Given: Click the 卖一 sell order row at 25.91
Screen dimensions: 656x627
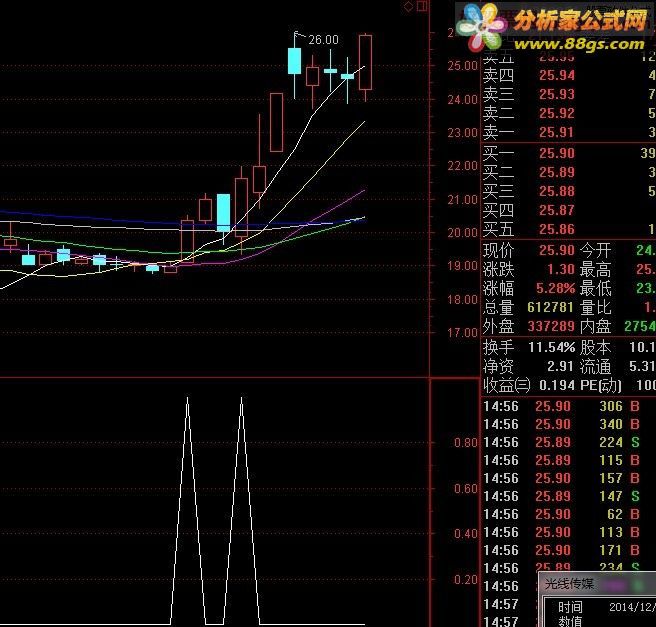Looking at the screenshot, I should (x=569, y=132).
